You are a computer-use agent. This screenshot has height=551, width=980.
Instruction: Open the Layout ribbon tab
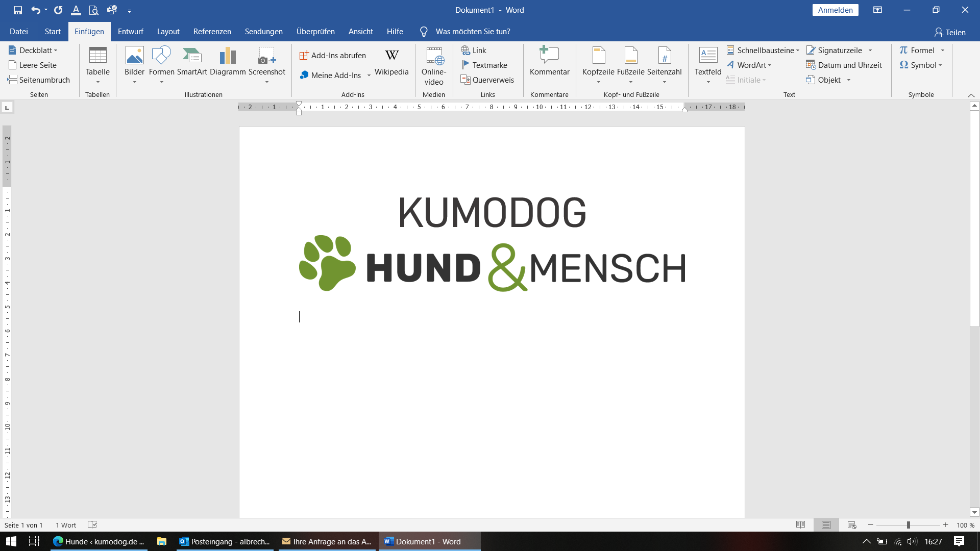tap(168, 32)
